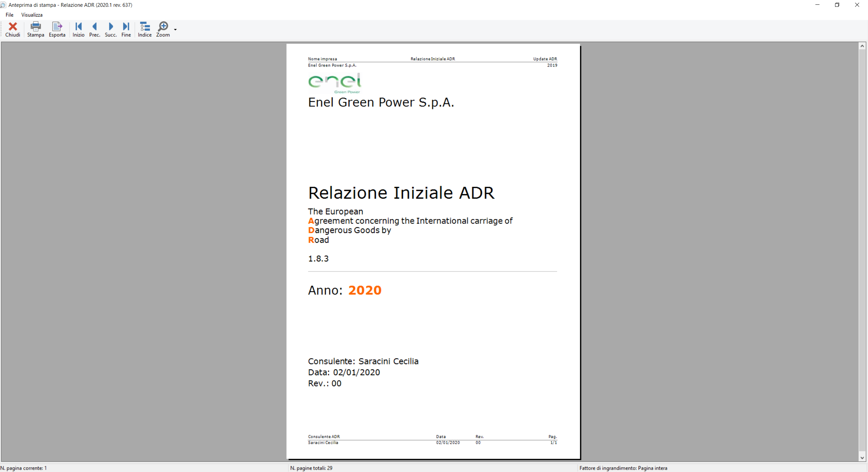
Task: Export the report with Esporta
Action: 57,30
